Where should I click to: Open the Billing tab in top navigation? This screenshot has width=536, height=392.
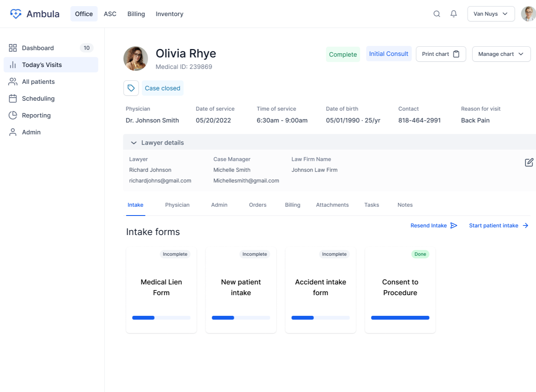coord(136,13)
